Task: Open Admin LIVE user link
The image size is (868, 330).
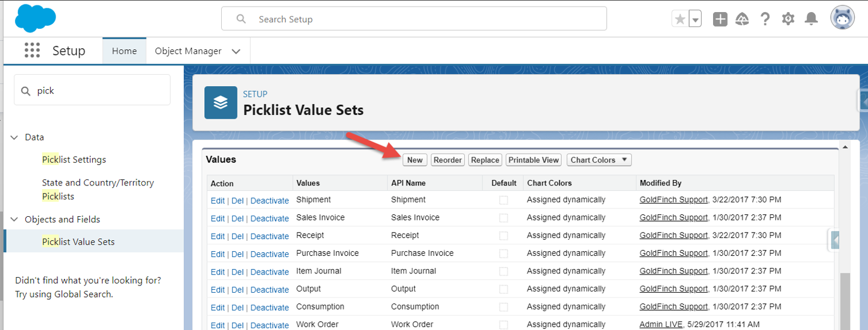Action: [x=661, y=324]
